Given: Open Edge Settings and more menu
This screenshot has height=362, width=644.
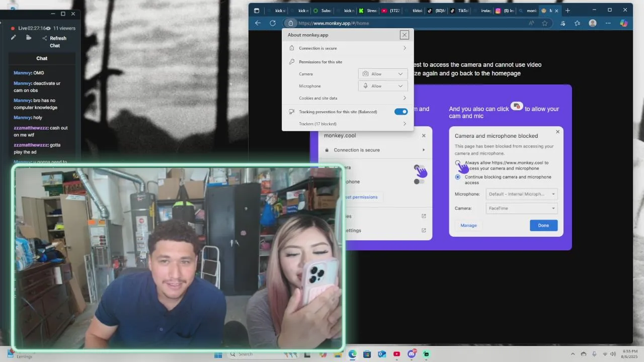Looking at the screenshot, I should pos(608,23).
